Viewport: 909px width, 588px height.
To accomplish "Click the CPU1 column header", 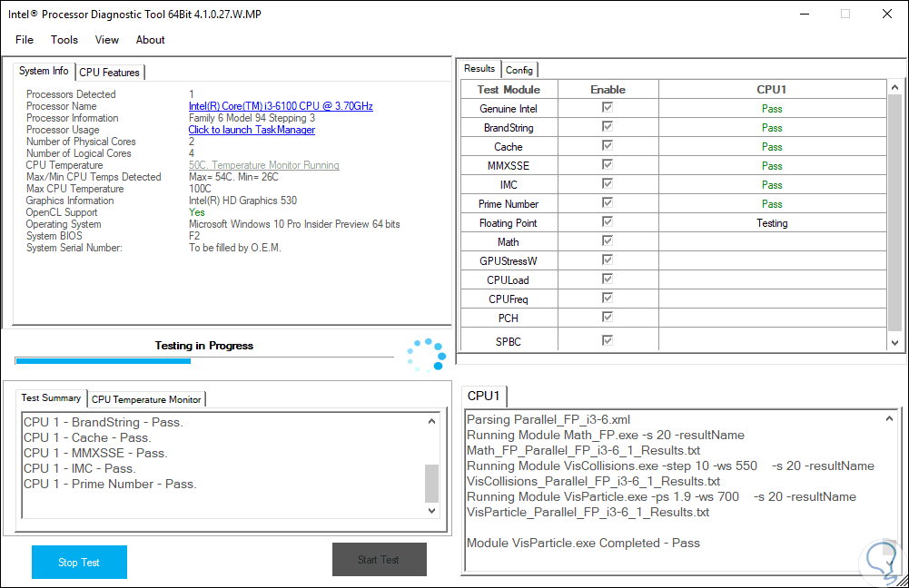I will click(x=772, y=89).
